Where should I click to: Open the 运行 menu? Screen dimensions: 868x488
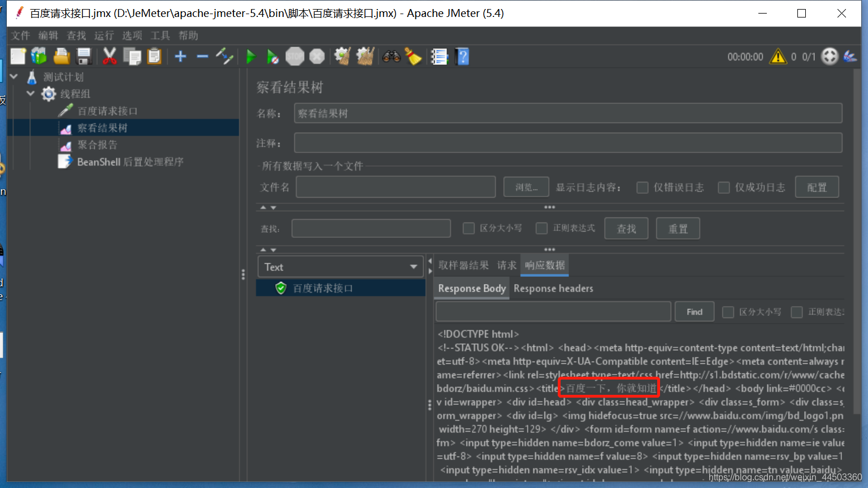click(104, 36)
